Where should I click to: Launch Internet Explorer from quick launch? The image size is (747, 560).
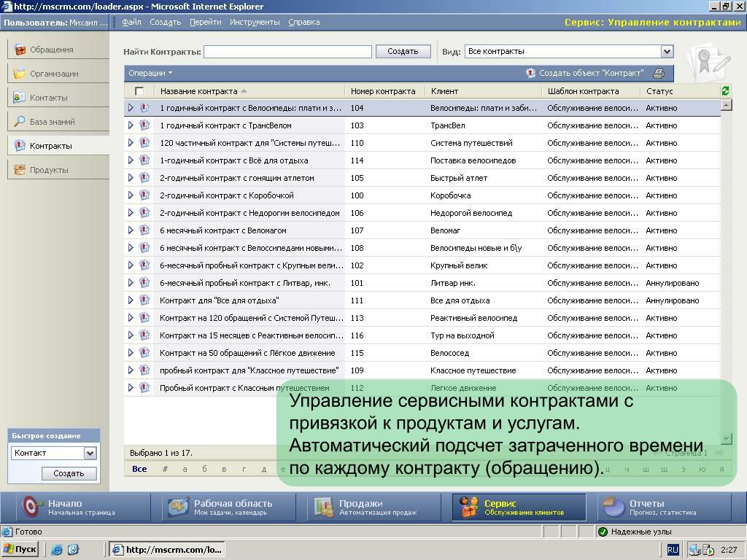point(57,550)
